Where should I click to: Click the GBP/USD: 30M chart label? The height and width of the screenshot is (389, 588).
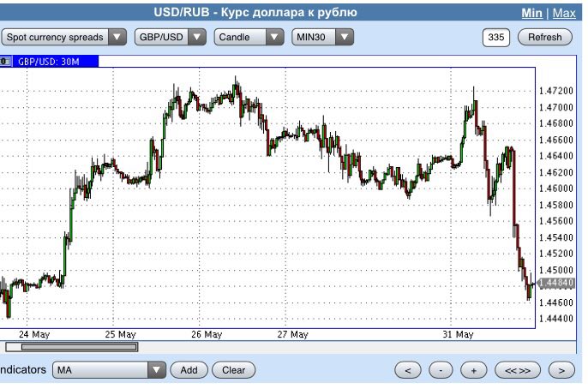point(49,62)
